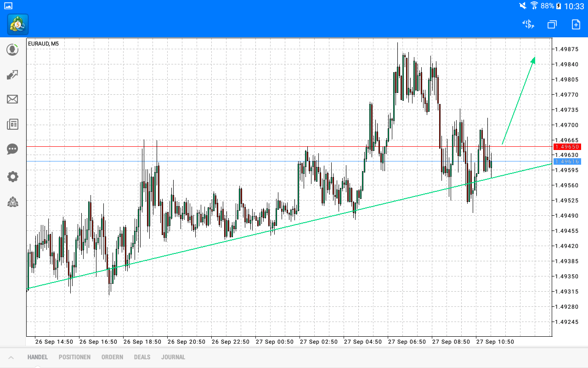Open the account profile icon in the sidebar

point(12,50)
